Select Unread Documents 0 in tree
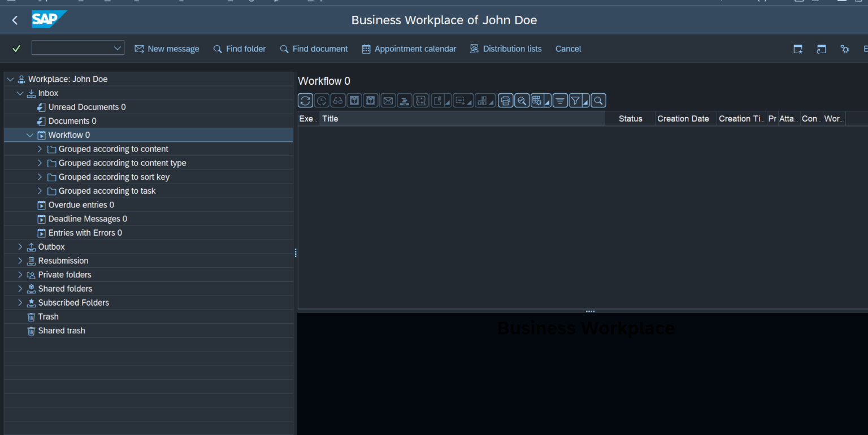Screen dimensions: 868x435 pos(87,107)
